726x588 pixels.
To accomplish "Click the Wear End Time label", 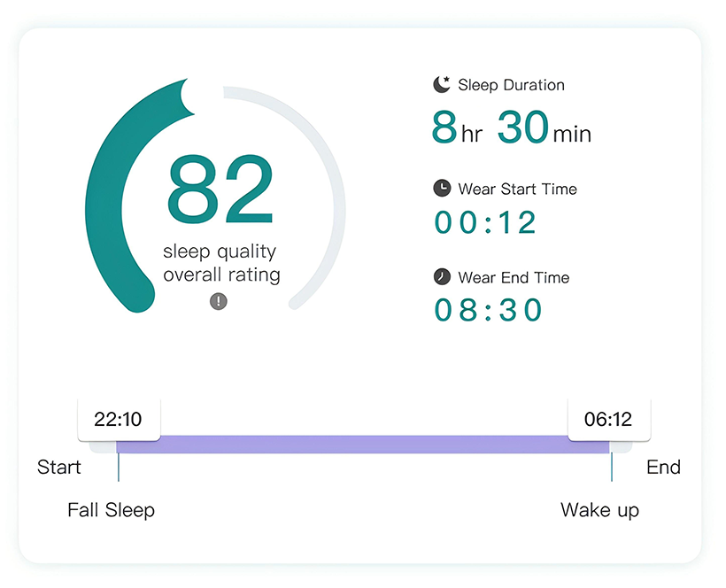I will click(514, 277).
